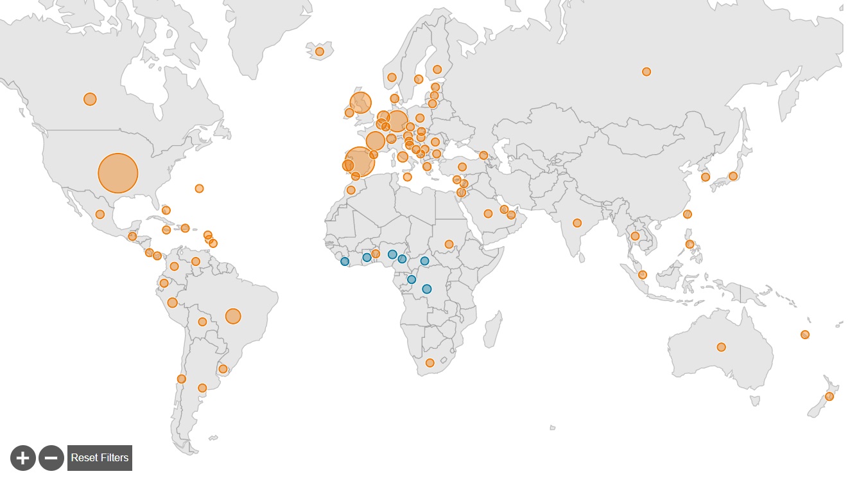Select the larger orange bubble over Brazil

point(233,316)
